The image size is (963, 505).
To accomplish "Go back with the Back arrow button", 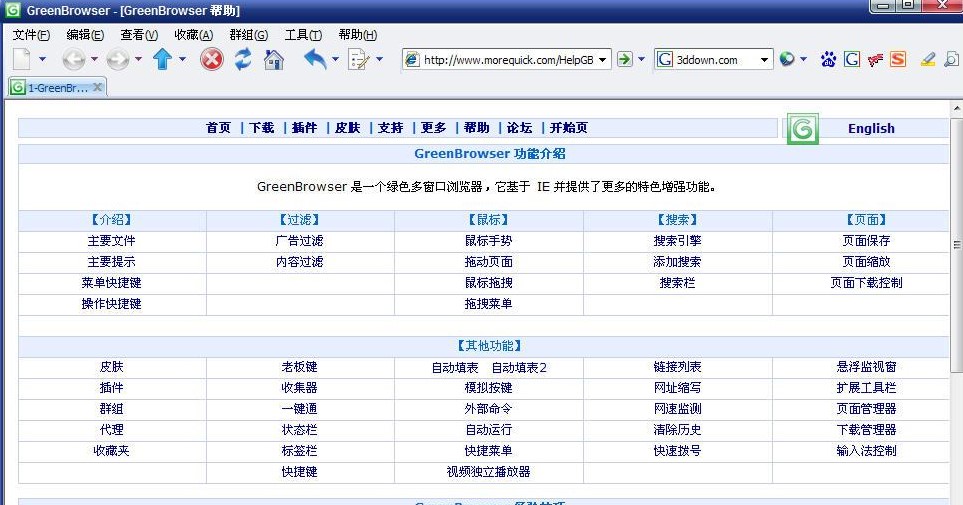I will pyautogui.click(x=74, y=60).
